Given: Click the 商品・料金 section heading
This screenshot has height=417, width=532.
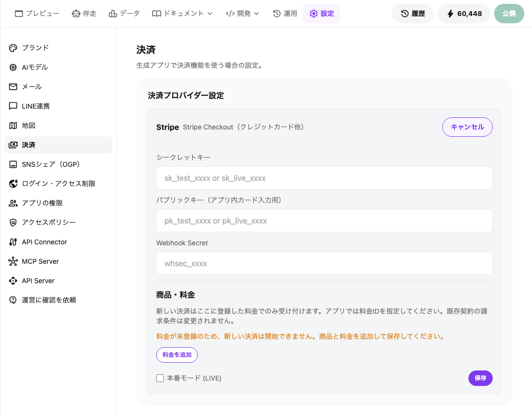Looking at the screenshot, I should click(x=176, y=295).
